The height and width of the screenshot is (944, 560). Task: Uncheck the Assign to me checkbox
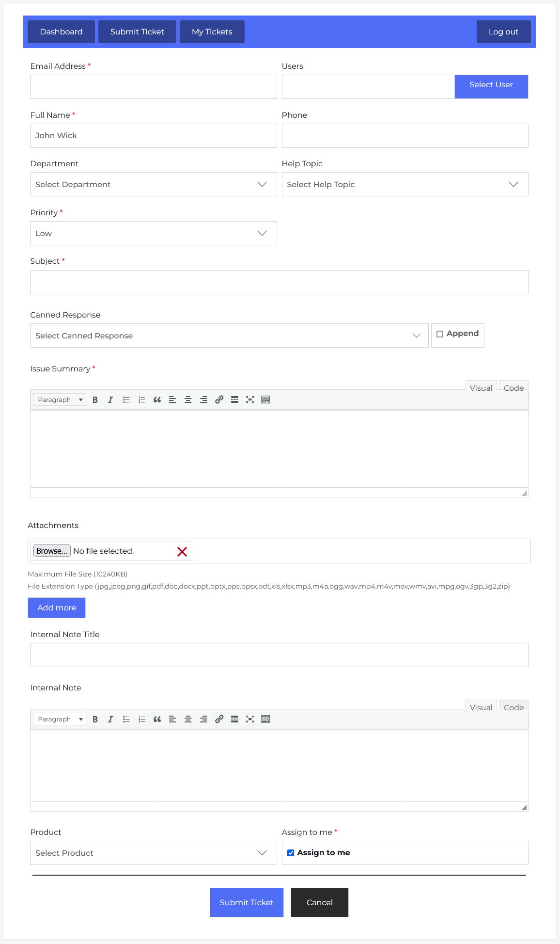291,853
